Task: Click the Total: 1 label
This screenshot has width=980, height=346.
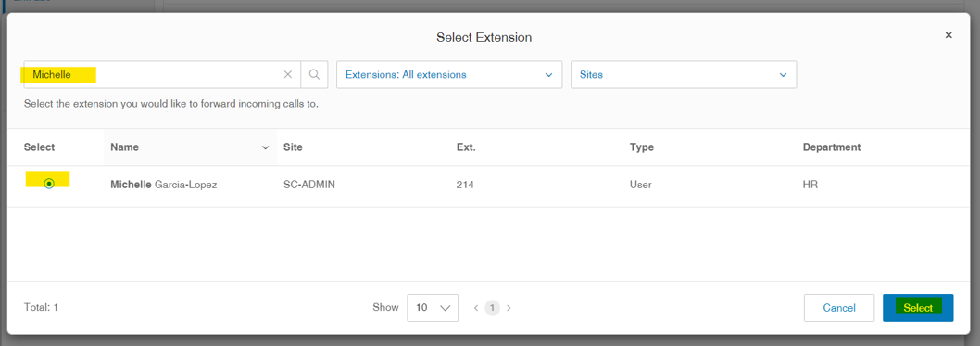Action: (x=41, y=308)
